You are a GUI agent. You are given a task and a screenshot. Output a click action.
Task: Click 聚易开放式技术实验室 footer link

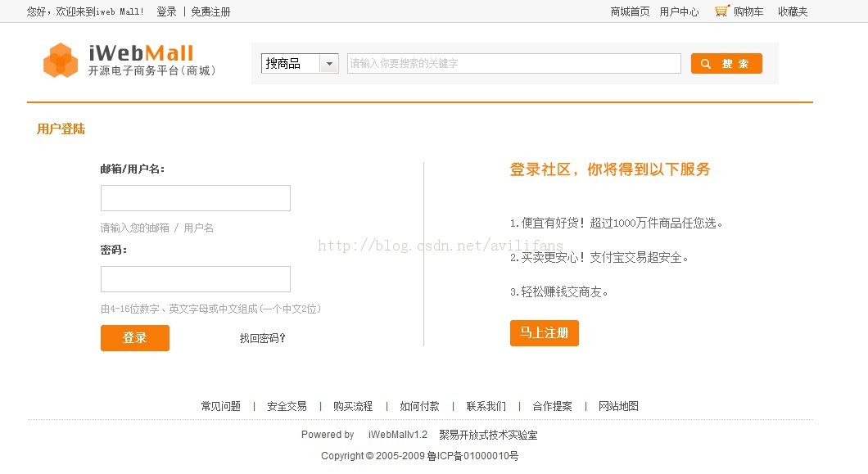pos(488,435)
